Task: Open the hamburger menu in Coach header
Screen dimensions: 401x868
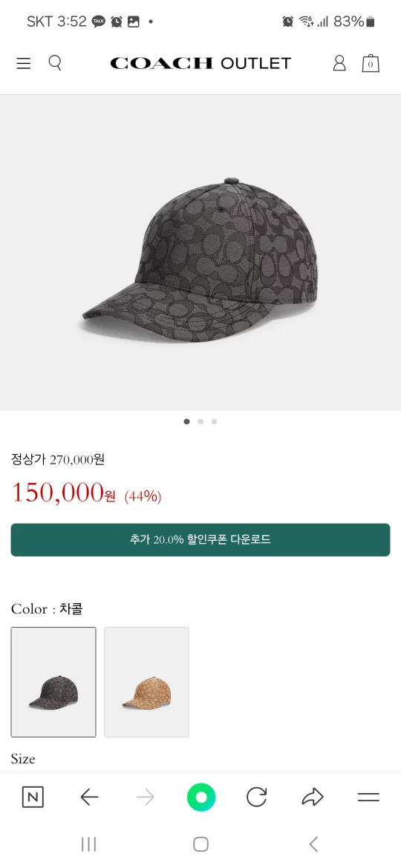Action: click(x=23, y=64)
